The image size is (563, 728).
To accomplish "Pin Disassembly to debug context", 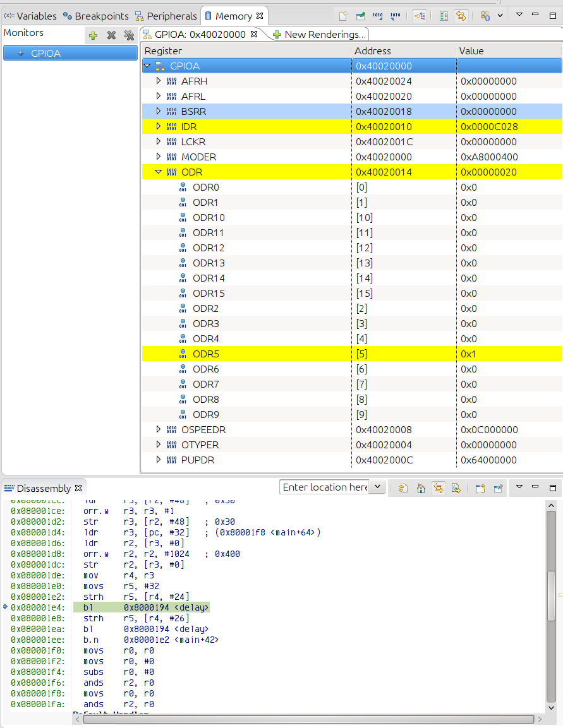I will tap(498, 488).
